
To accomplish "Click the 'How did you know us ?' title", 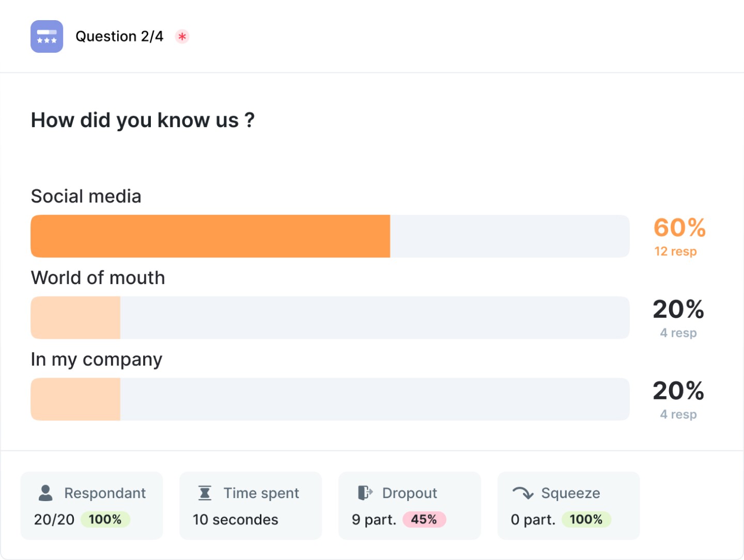I will [143, 120].
